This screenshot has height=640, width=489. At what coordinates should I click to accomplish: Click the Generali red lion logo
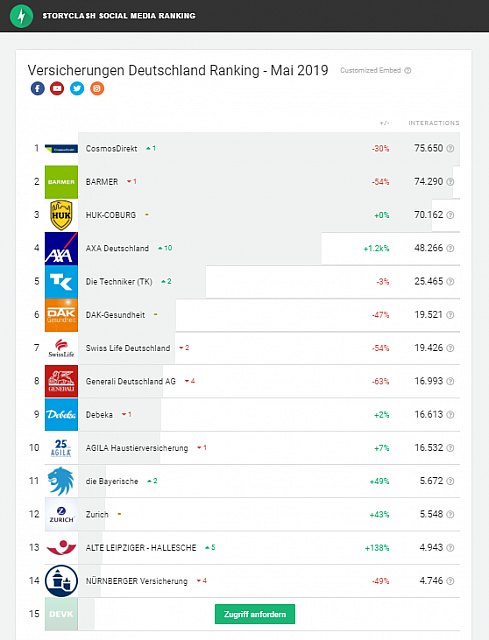[61, 381]
